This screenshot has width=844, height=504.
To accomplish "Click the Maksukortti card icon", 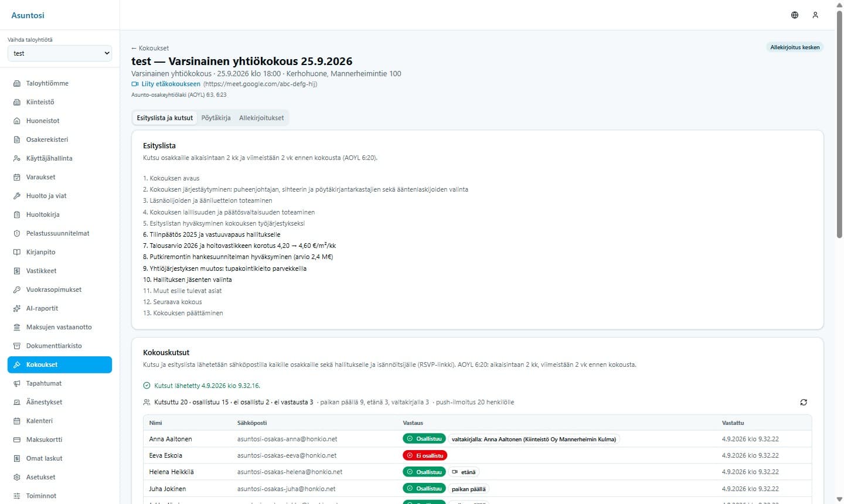I will pyautogui.click(x=17, y=440).
